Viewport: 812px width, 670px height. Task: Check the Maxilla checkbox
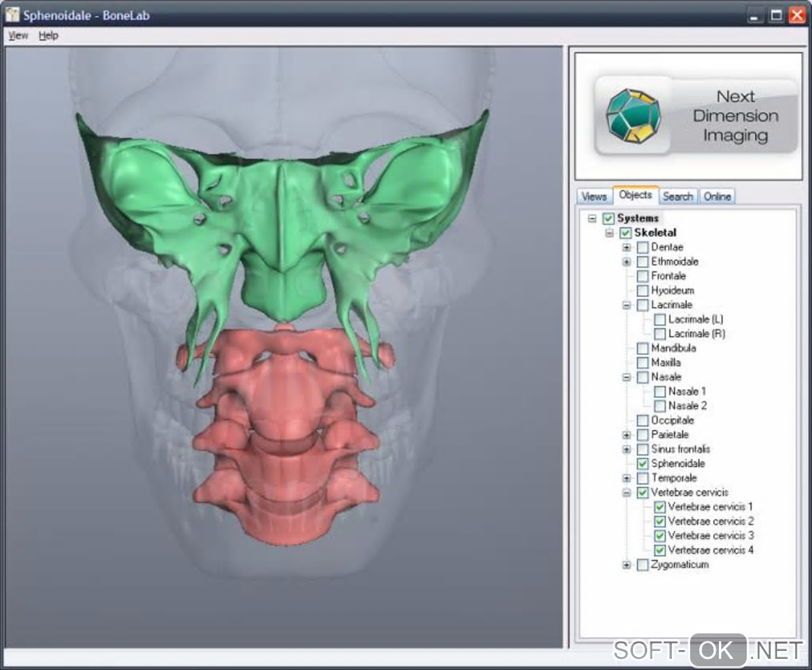point(642,362)
